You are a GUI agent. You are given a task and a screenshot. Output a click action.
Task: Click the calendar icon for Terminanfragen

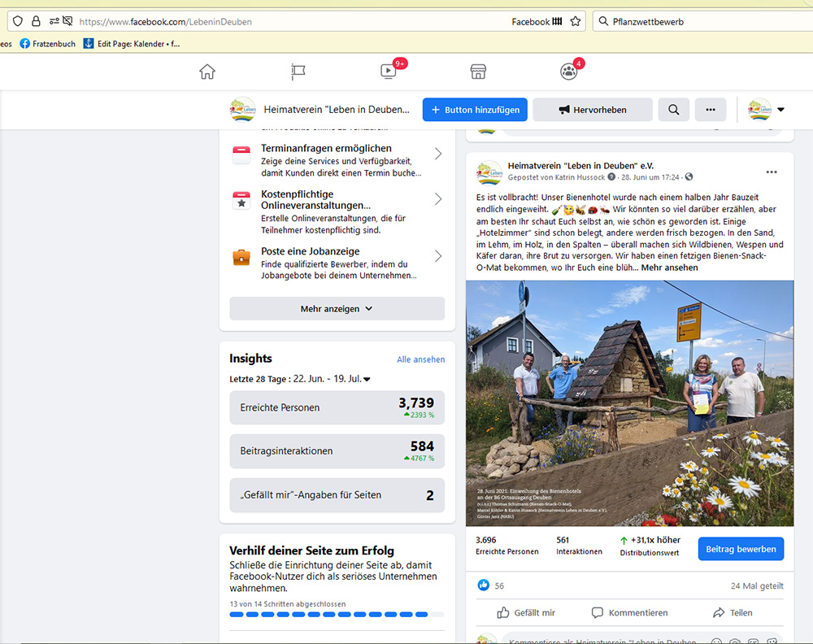[241, 154]
